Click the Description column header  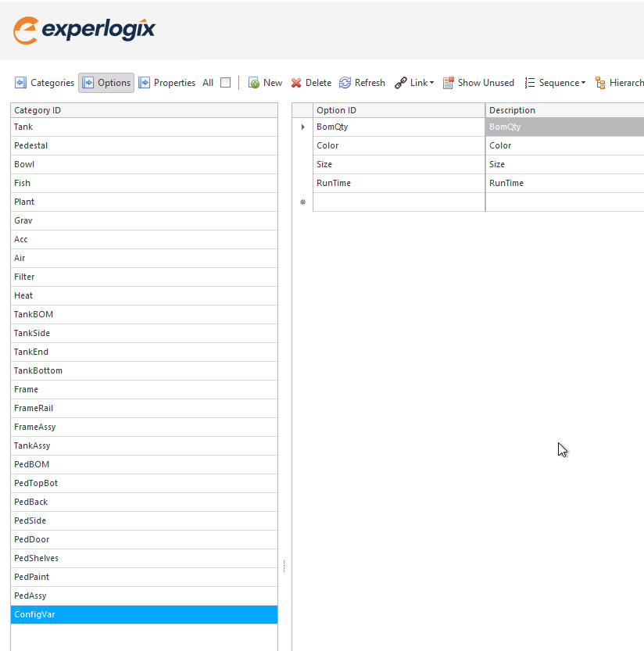565,110
